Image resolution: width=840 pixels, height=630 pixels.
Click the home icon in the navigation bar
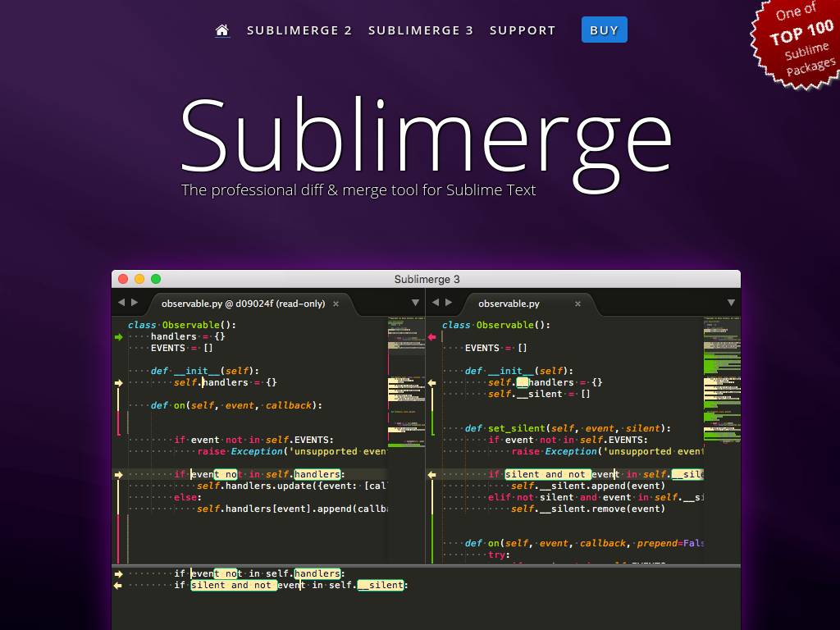pyautogui.click(x=221, y=30)
